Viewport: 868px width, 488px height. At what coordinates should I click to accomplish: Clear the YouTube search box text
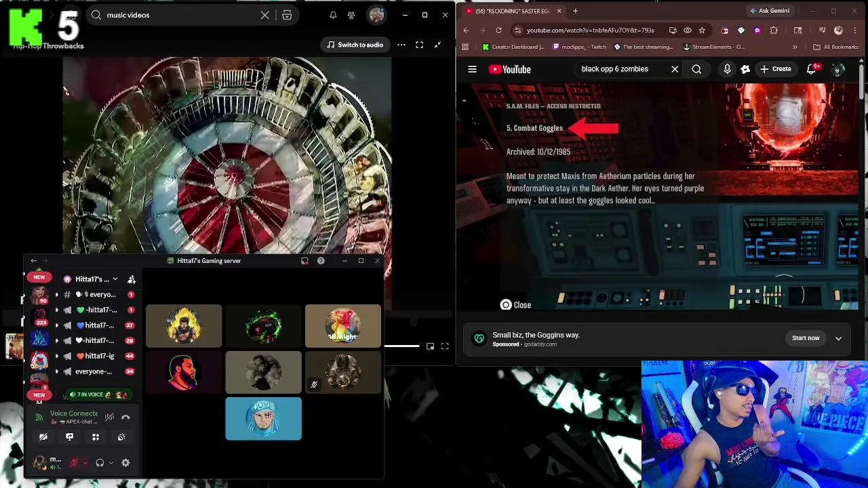click(675, 69)
